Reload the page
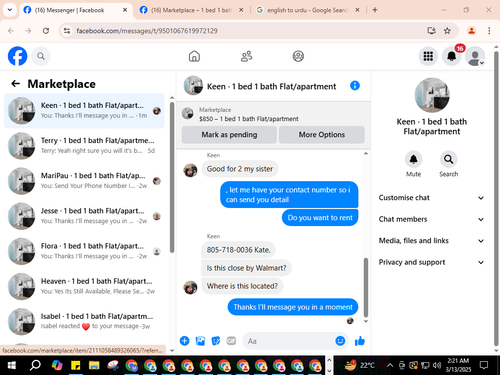Image resolution: width=500 pixels, height=375 pixels. 46,31
